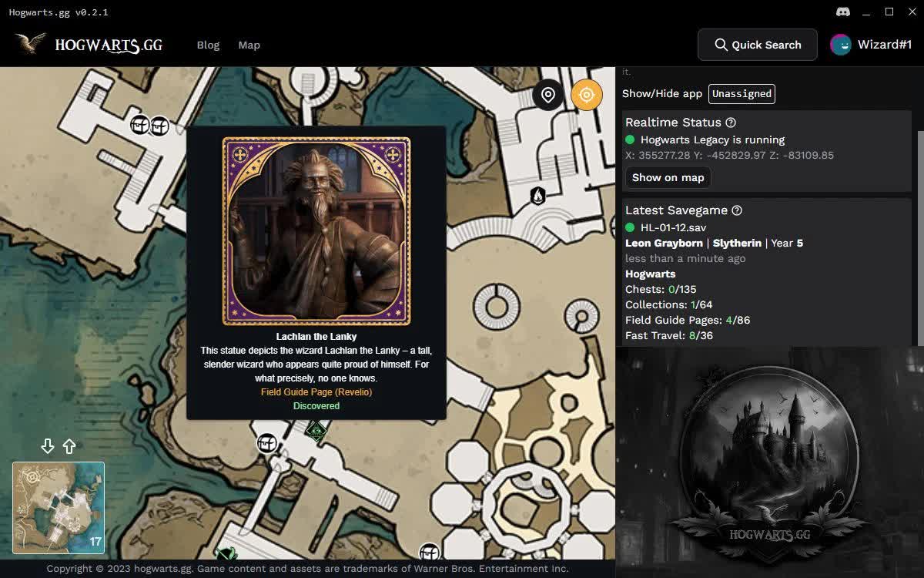This screenshot has width=924, height=578.
Task: Open the Map page
Action: tap(249, 45)
